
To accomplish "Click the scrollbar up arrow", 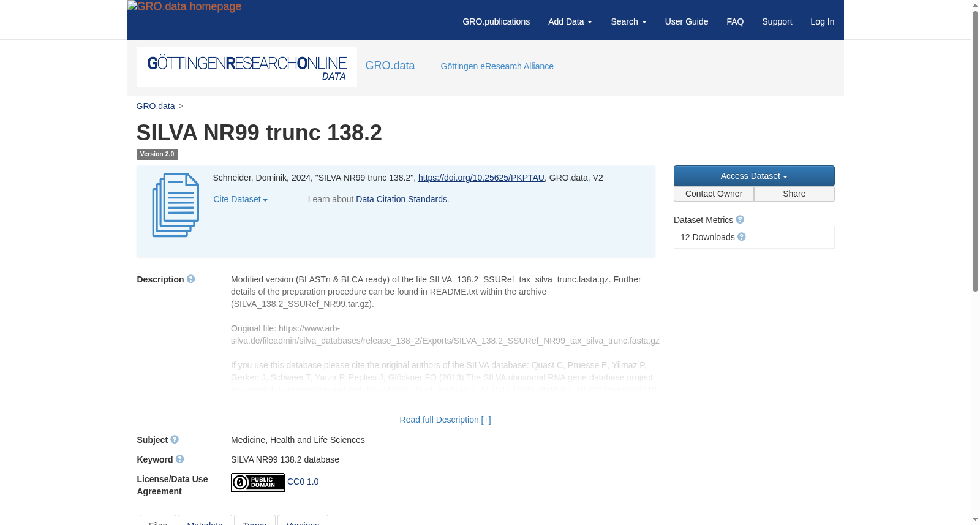I will click(975, 5).
